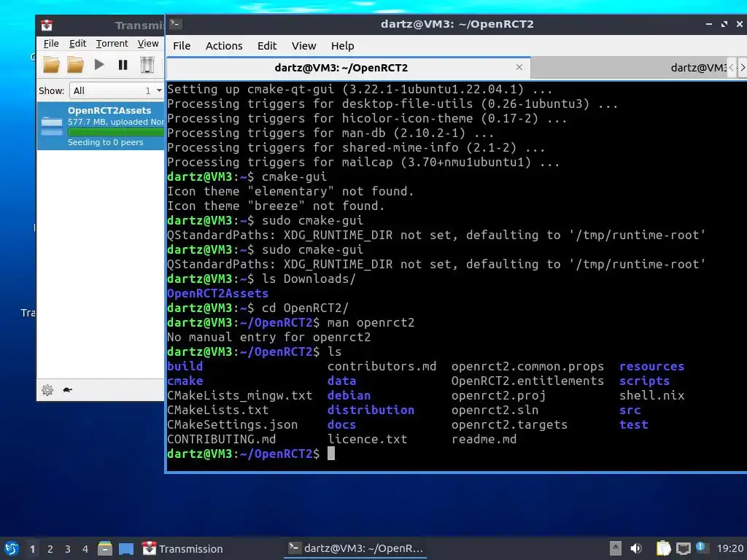747x560 pixels.
Task: Click clipboard notes tray icon
Action: (663, 548)
